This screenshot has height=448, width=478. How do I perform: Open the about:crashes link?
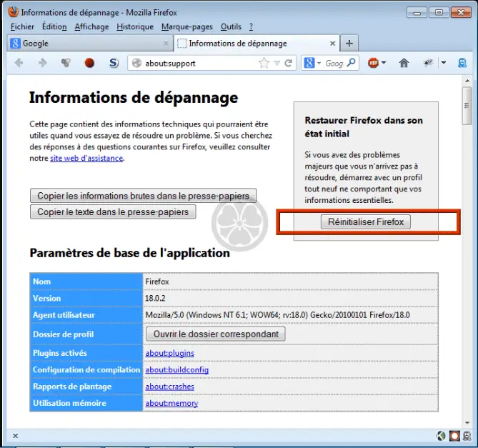(169, 387)
